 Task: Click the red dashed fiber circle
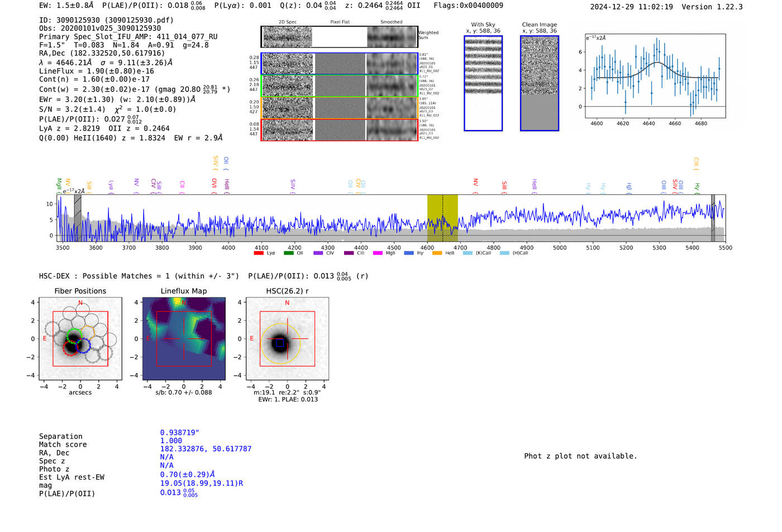[x=70, y=348]
